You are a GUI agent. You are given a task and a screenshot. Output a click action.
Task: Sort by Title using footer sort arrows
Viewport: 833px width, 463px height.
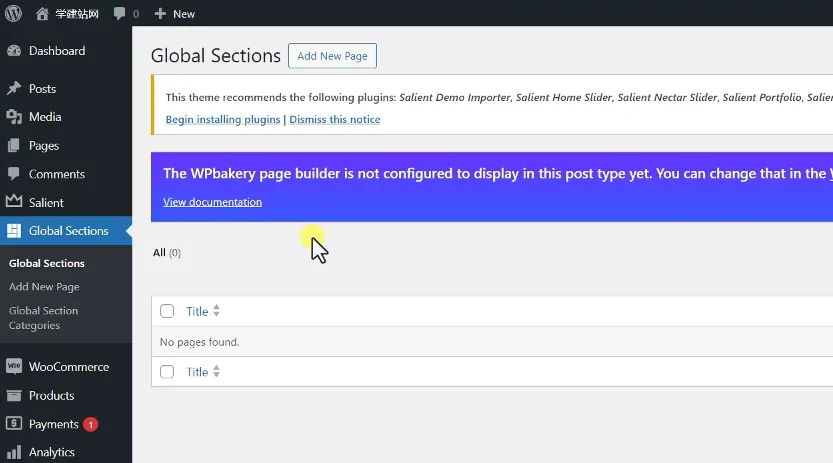coord(216,372)
